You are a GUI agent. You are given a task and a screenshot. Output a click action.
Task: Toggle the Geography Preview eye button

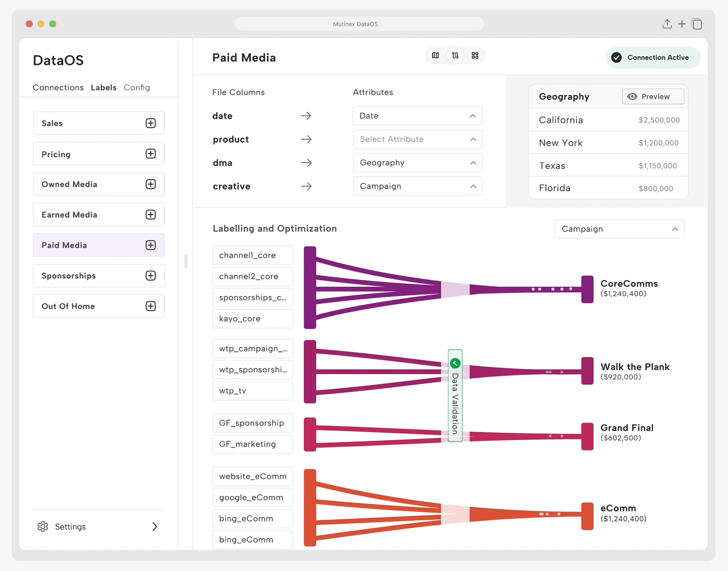click(x=653, y=97)
